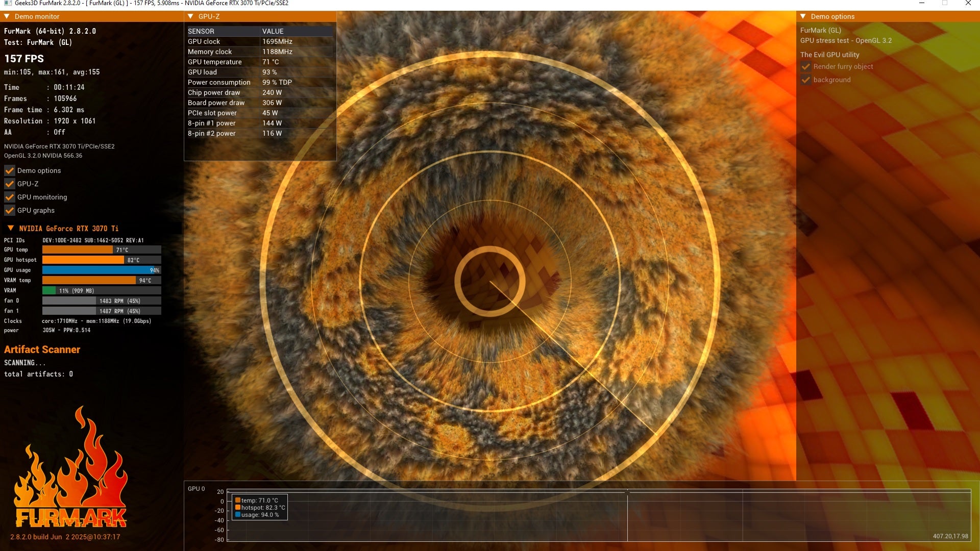Click the 157 FPS readout
This screenshot has height=551, width=980.
(24, 59)
